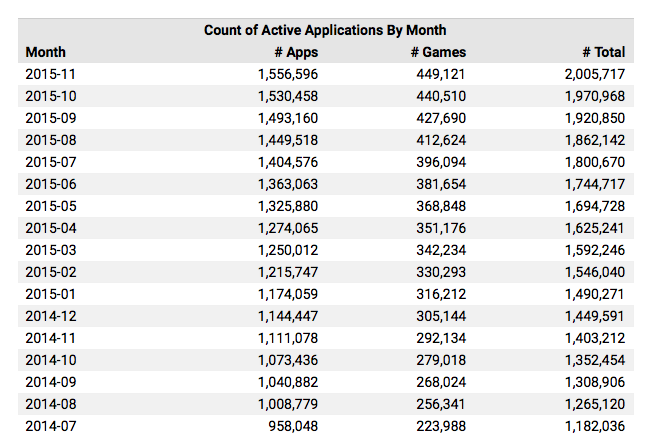Click apps value 1,325,880
This screenshot has height=437, width=649.
point(288,206)
